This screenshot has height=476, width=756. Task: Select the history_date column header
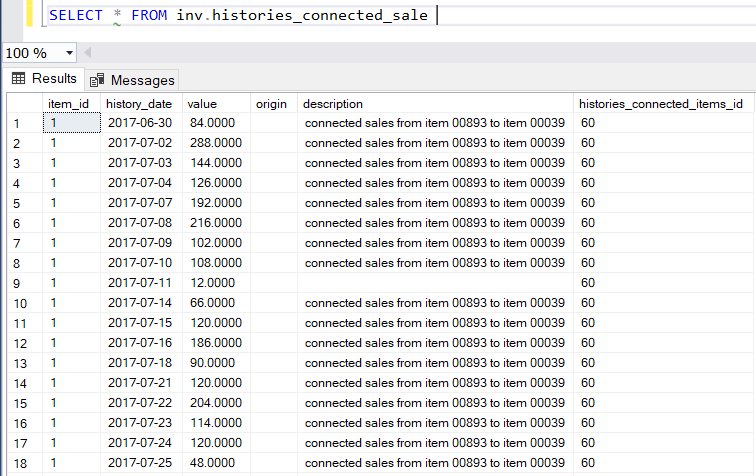pyautogui.click(x=141, y=104)
